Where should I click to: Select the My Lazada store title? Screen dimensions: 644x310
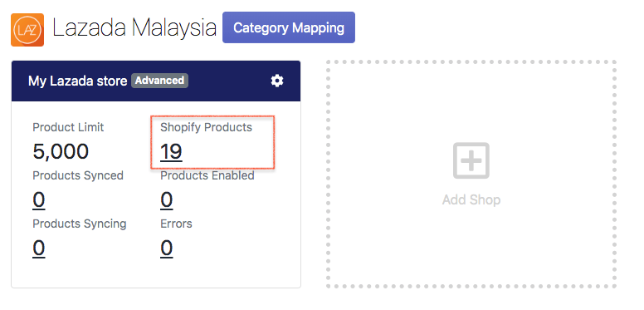(78, 81)
